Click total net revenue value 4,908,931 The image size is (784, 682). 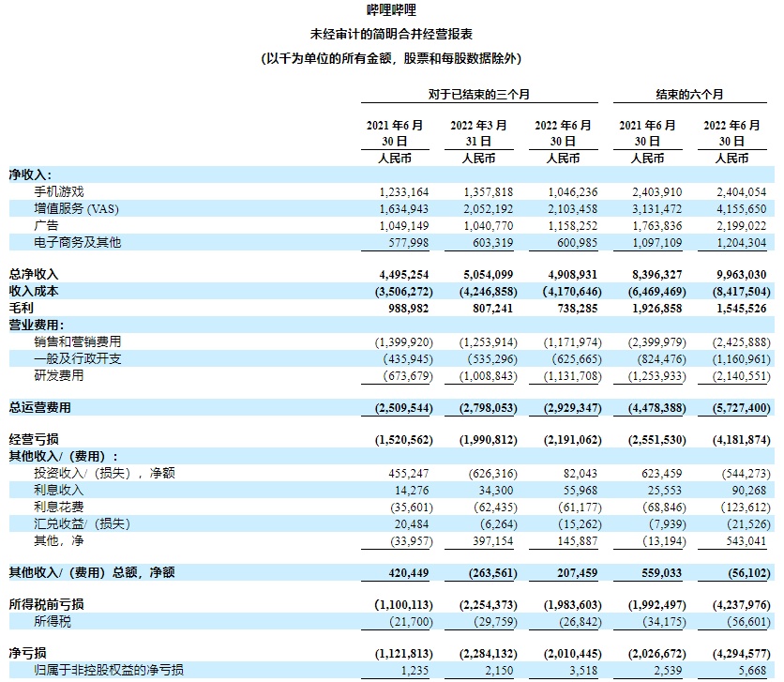point(573,275)
